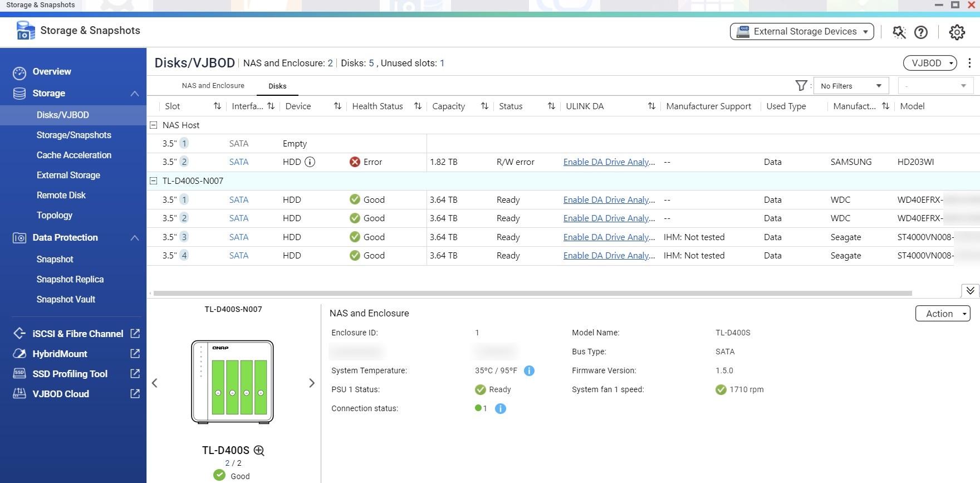This screenshot has width=980, height=483.
Task: Open Storage/Snapshots in the sidebar
Action: [x=73, y=135]
